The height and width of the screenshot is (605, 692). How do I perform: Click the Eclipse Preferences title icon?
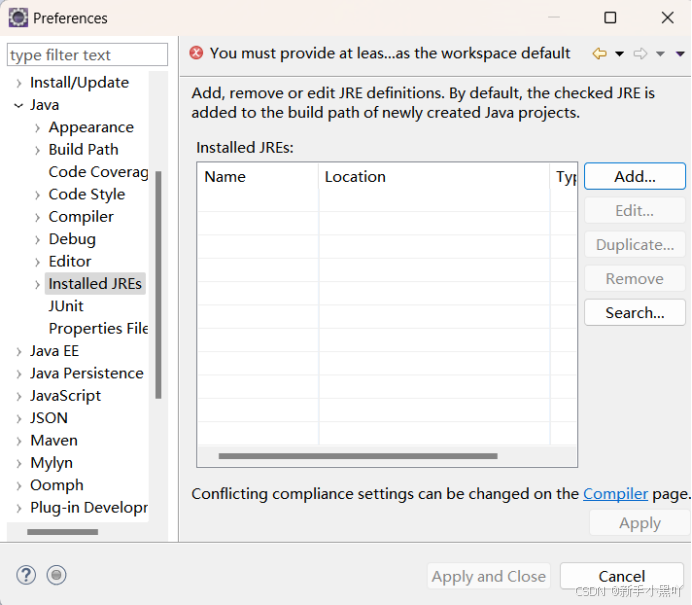tap(18, 18)
